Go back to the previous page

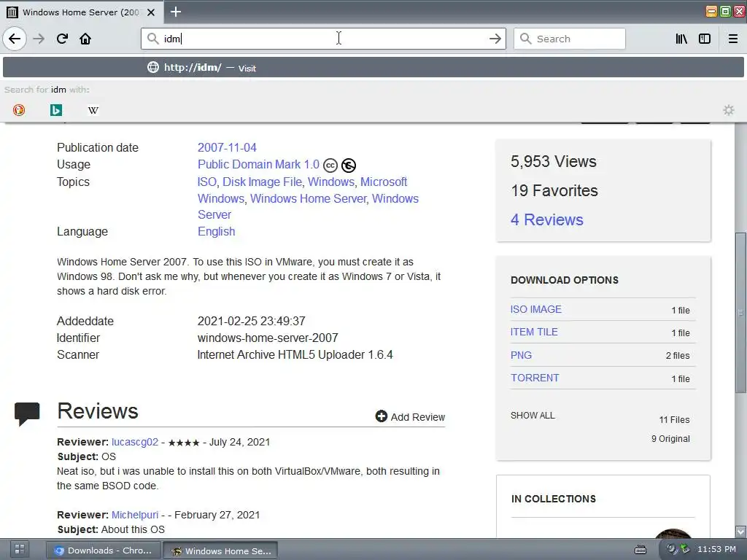click(x=15, y=39)
